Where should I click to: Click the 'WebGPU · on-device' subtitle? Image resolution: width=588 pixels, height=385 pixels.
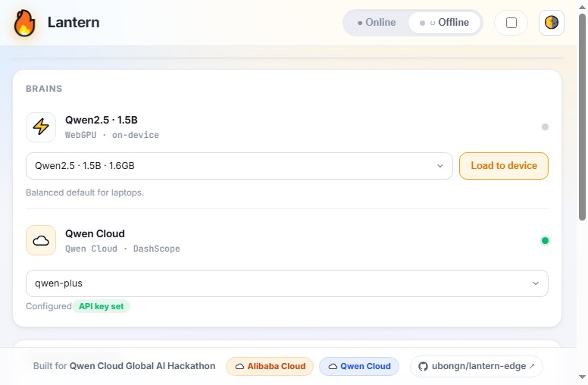click(x=111, y=135)
